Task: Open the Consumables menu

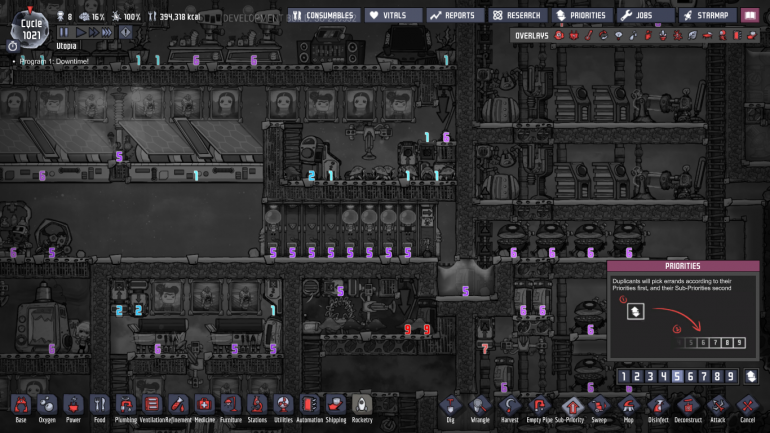Action: pyautogui.click(x=323, y=15)
